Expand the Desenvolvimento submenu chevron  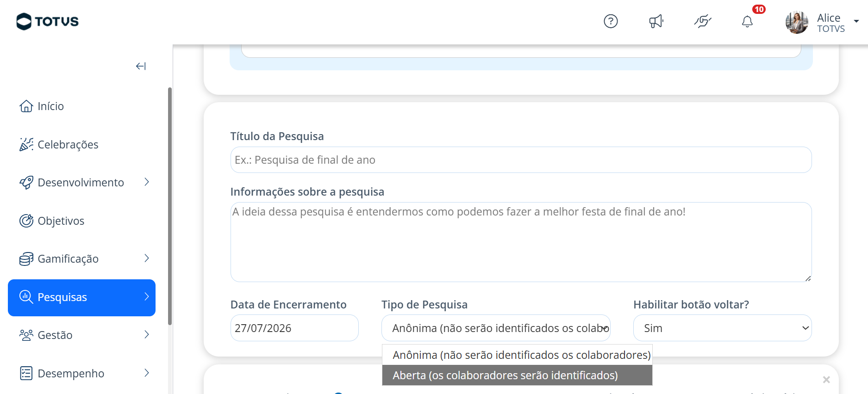click(x=147, y=182)
